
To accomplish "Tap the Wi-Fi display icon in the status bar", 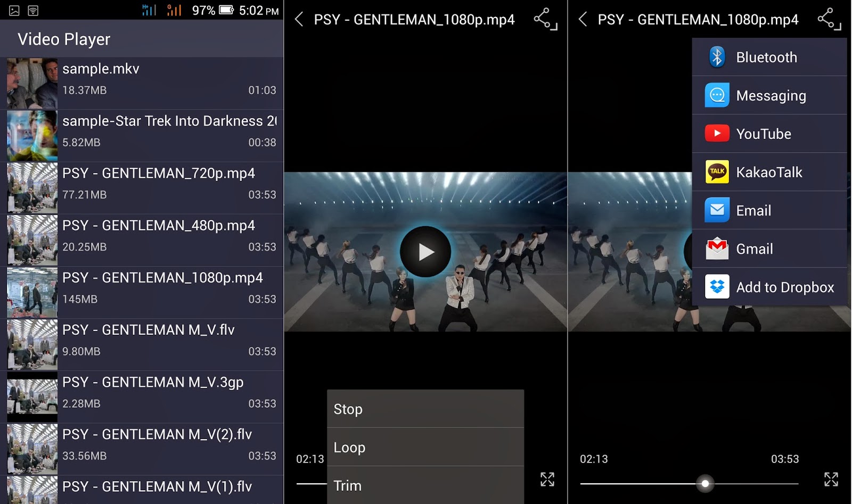I will 33,11.
